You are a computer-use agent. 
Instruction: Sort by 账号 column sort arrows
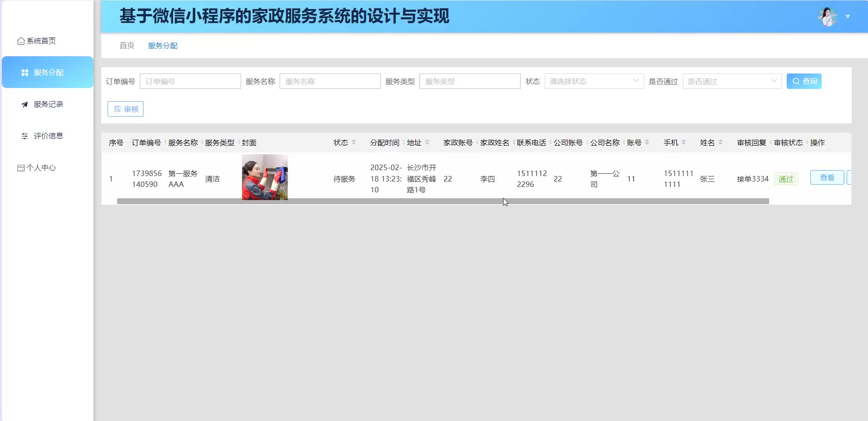(647, 142)
